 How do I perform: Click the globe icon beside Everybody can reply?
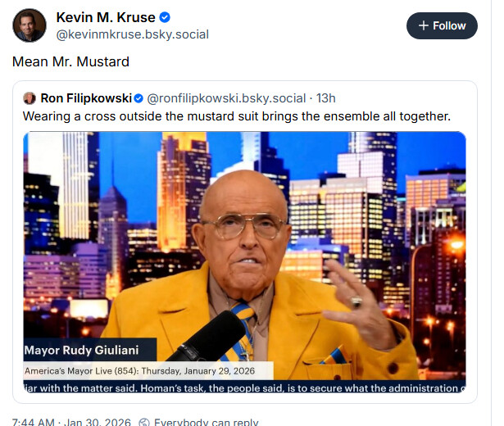[146, 422]
